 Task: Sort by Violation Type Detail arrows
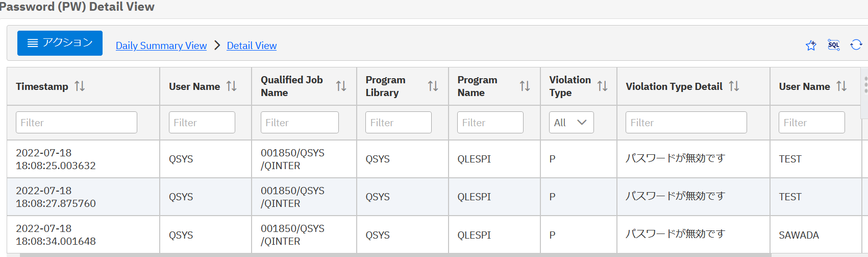coord(734,86)
